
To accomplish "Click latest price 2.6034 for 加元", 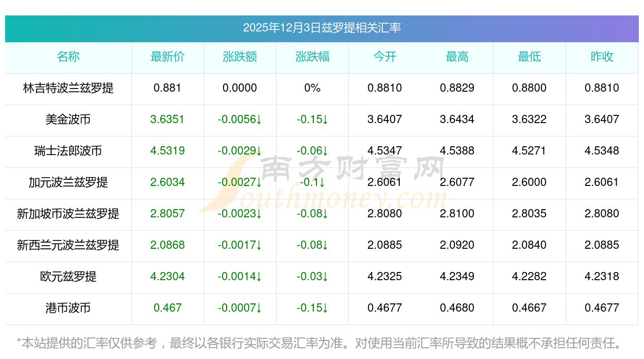I will coord(167,182).
